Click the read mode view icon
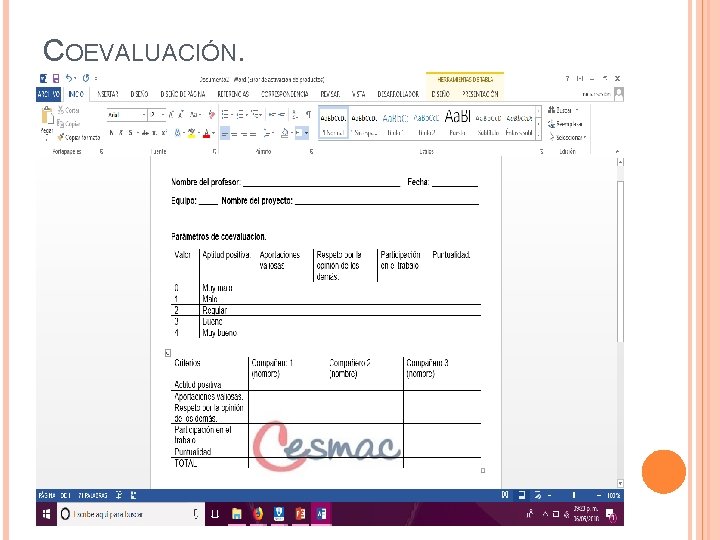The image size is (720, 540). click(505, 495)
